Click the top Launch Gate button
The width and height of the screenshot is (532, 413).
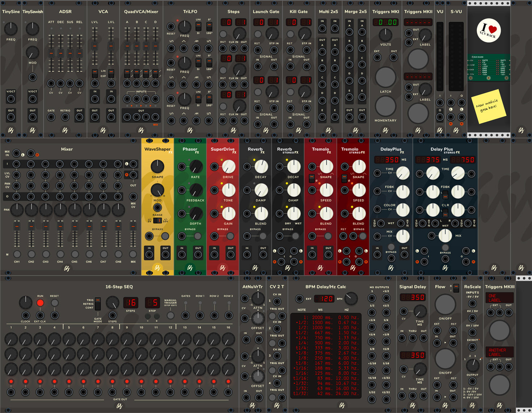[258, 34]
